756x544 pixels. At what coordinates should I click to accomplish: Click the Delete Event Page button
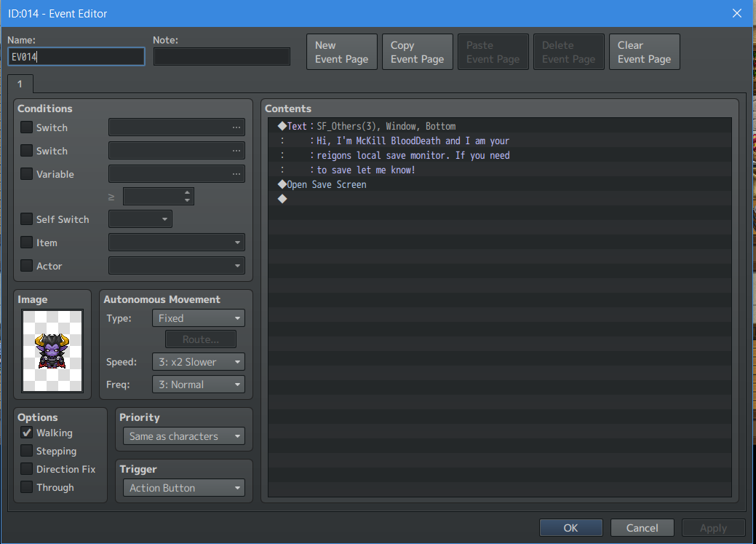(x=569, y=52)
